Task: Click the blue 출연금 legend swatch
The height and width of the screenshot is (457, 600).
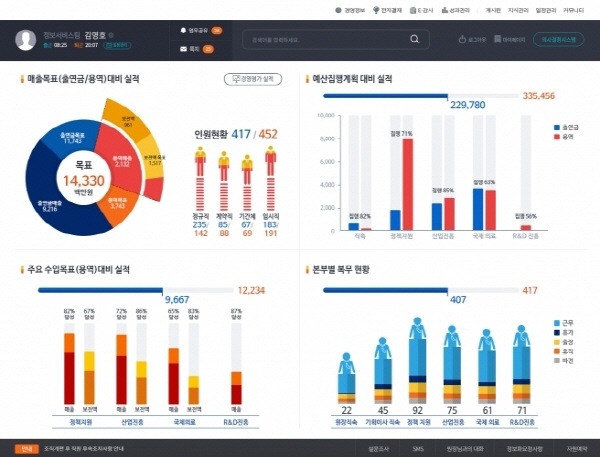Action: 557,127
